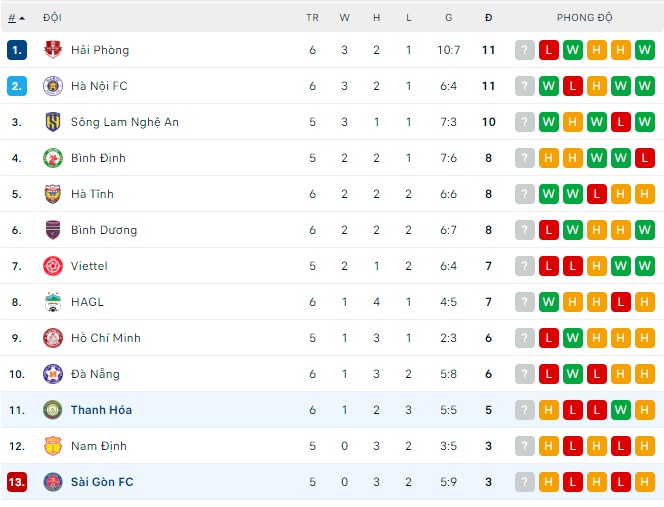The image size is (664, 507).
Task: Click the Hà Nội FC club logo
Action: (53, 86)
